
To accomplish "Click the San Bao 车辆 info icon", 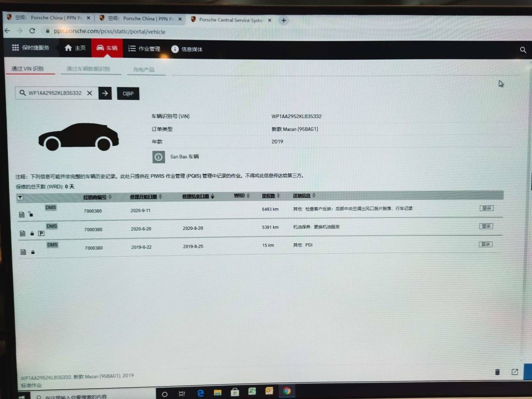I will [158, 157].
